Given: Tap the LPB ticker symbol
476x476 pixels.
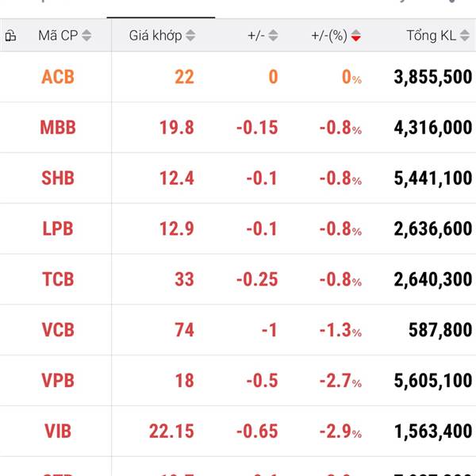Looking at the screenshot, I should pyautogui.click(x=58, y=229).
